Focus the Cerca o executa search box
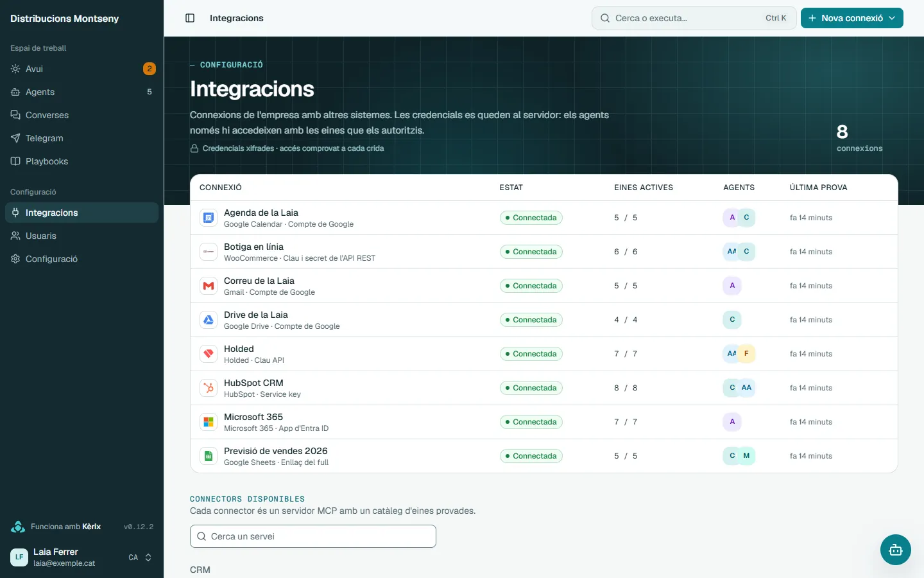Viewport: 924px width, 578px height. point(694,18)
